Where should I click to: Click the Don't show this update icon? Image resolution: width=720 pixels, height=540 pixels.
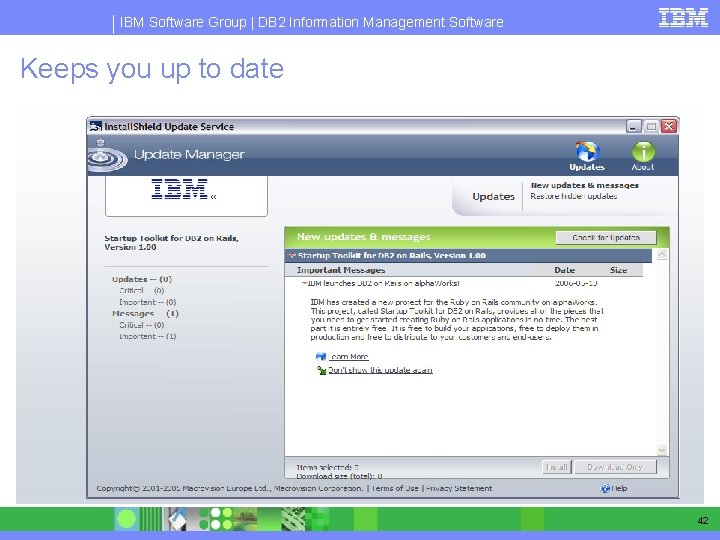point(321,370)
